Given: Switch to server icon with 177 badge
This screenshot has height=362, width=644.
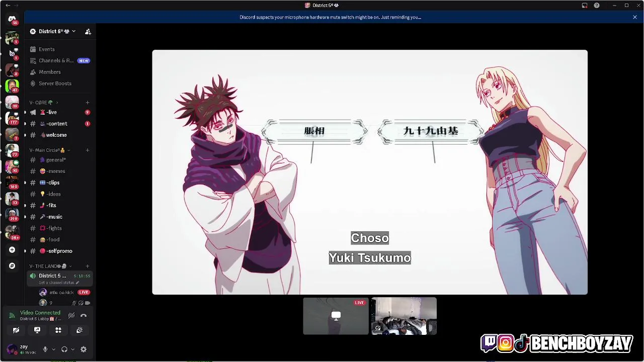Looking at the screenshot, I should pos(12,118).
